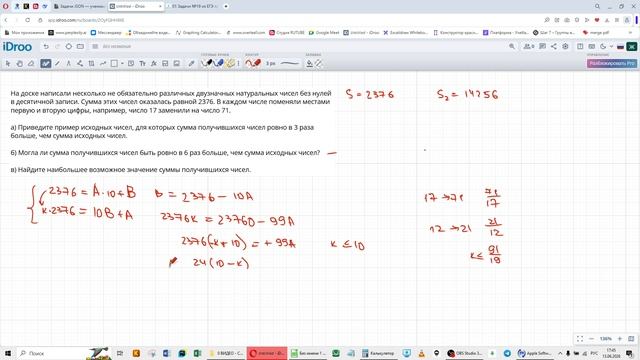Open the board search magnifier
Image resolution: width=640 pixels, height=360 pixels.
click(x=512, y=47)
